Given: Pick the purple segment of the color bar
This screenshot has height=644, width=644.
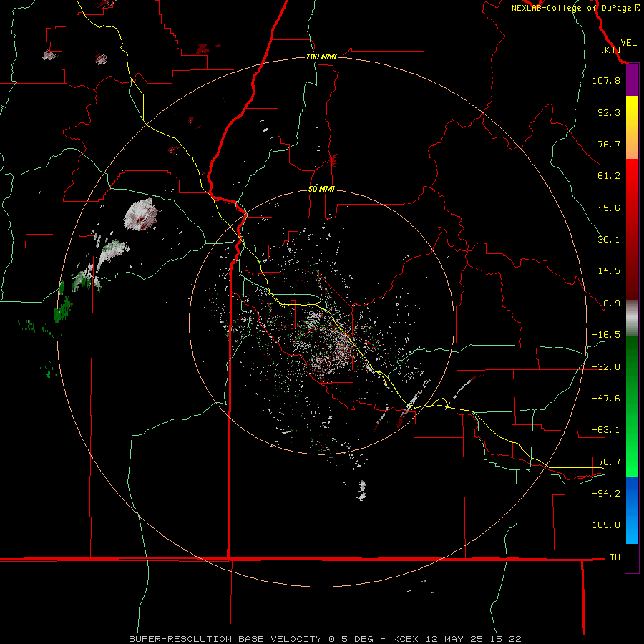Looking at the screenshot, I should (632, 80).
